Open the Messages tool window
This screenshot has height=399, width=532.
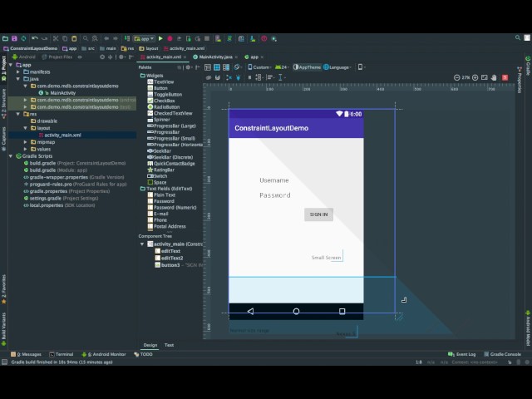coord(26,354)
